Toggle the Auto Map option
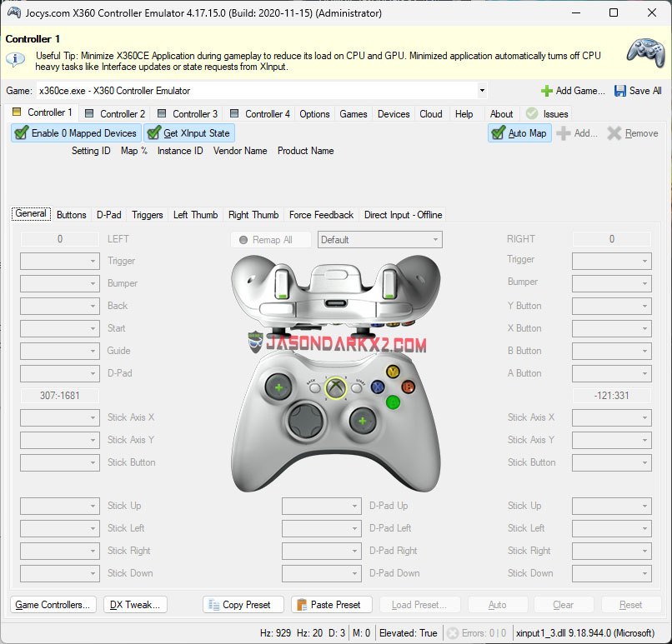672x644 pixels. pyautogui.click(x=519, y=132)
